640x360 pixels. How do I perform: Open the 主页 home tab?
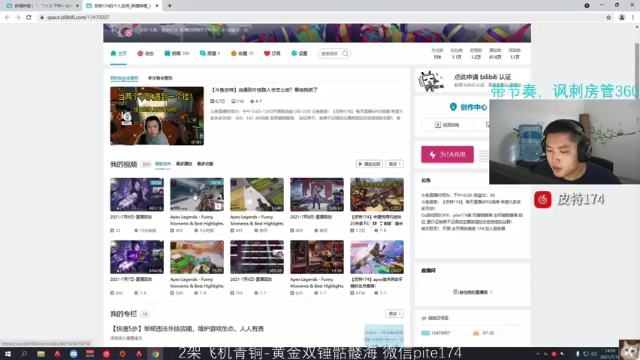click(118, 53)
